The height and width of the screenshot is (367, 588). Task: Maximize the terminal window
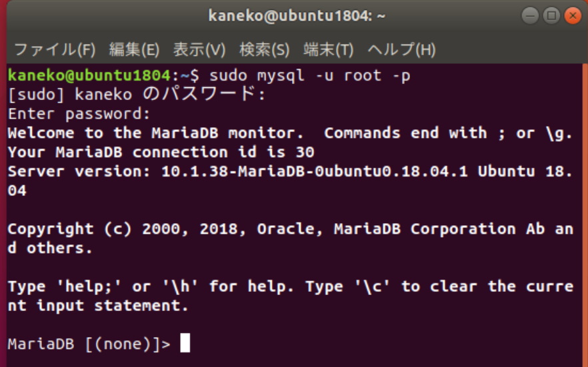point(551,16)
